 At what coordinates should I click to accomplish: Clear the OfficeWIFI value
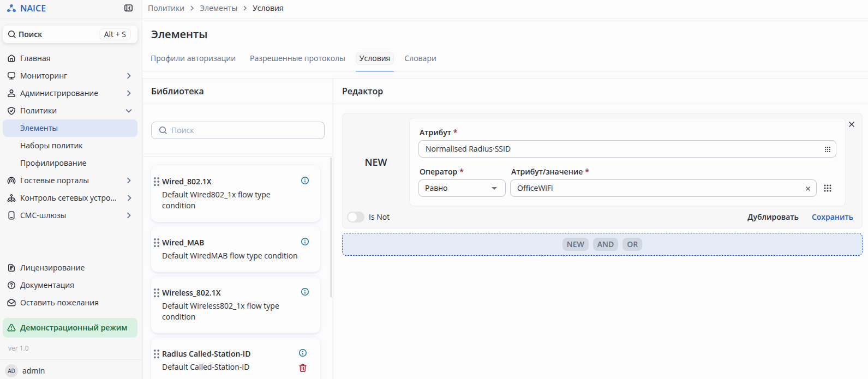pos(807,189)
